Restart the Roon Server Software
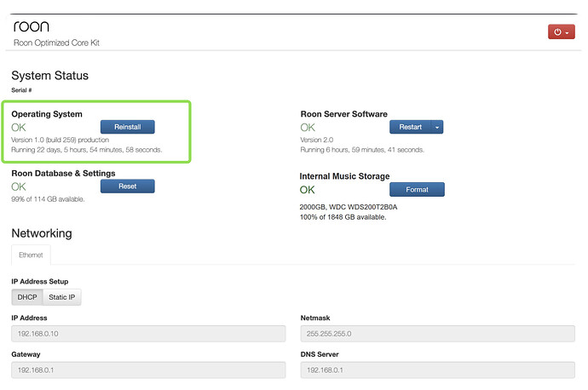 [x=410, y=127]
